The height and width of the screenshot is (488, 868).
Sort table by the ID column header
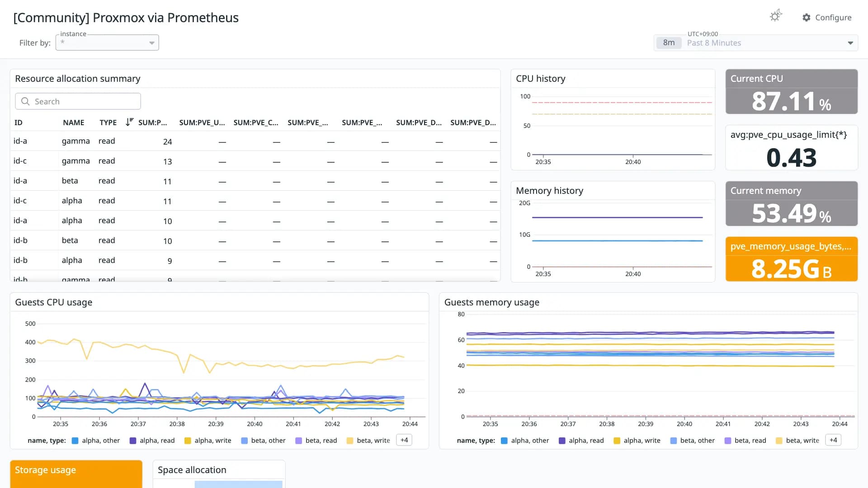click(18, 122)
